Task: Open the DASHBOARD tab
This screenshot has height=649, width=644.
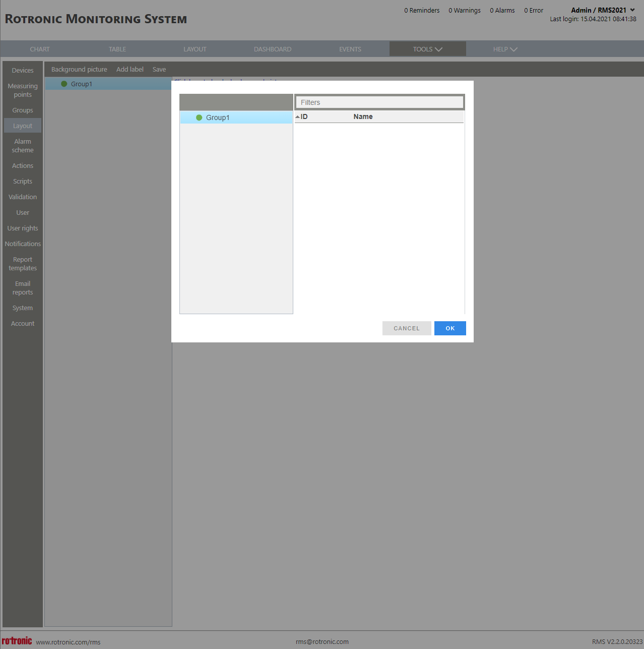Action: [x=273, y=49]
